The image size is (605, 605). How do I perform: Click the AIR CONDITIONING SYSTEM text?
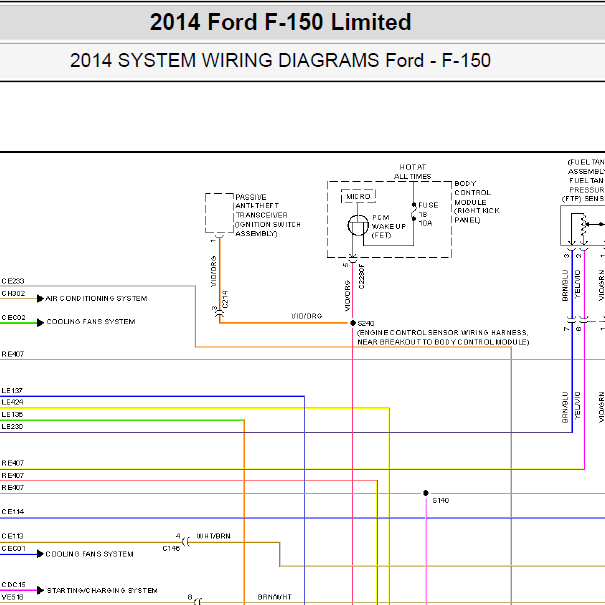pyautogui.click(x=96, y=299)
